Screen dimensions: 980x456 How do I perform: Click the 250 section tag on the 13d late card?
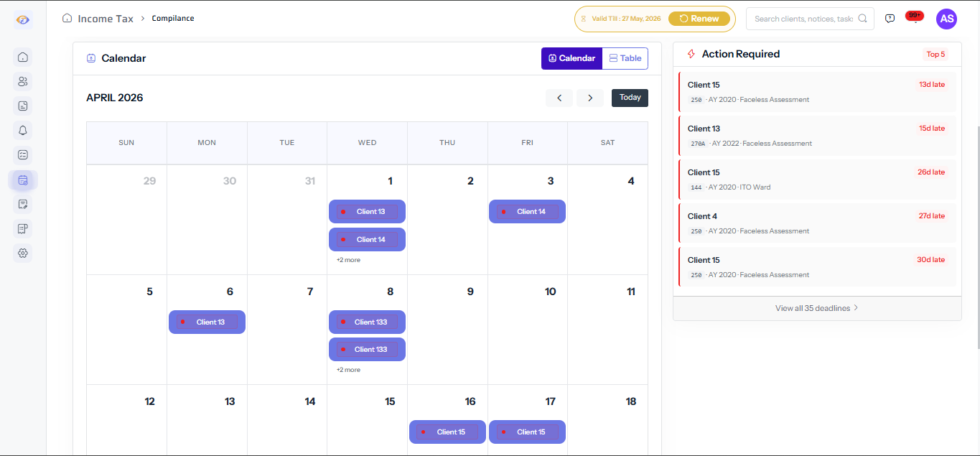pos(696,100)
